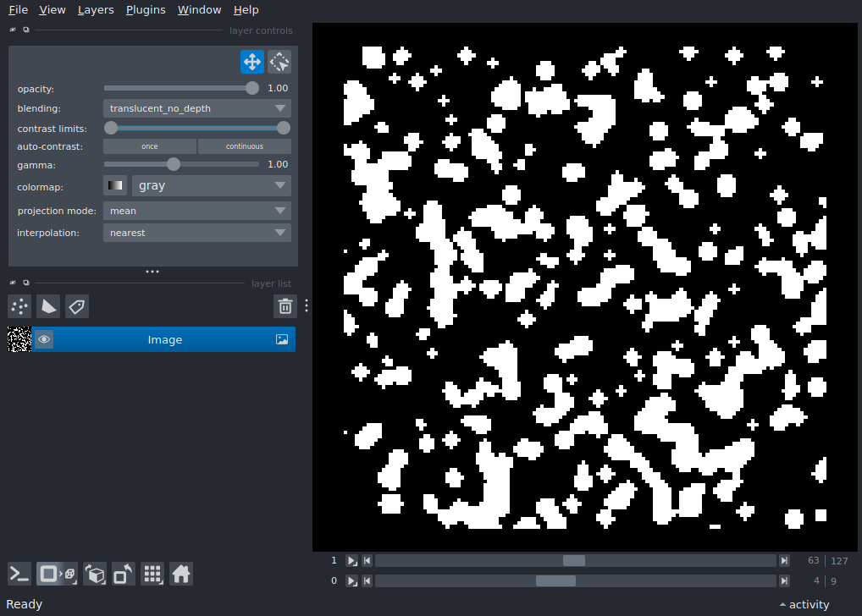Screen dimensions: 862x616
Task: Delete selected layer with trash icon
Action: pos(285,306)
